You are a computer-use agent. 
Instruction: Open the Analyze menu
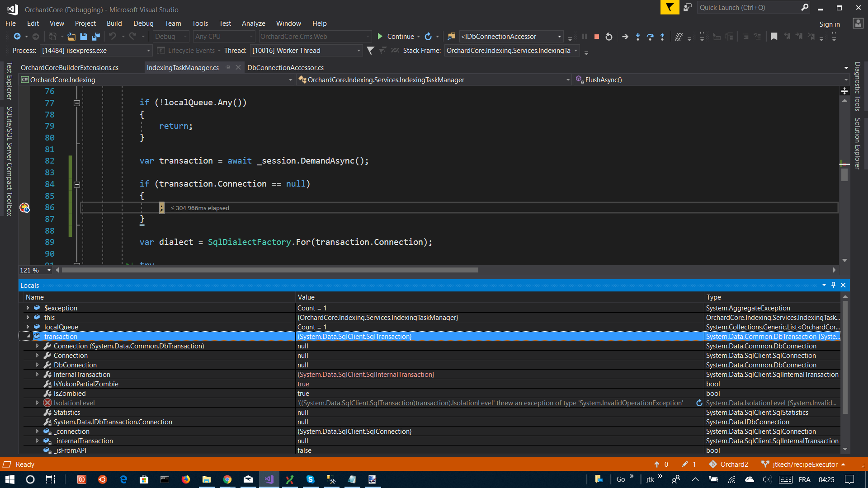(x=253, y=23)
